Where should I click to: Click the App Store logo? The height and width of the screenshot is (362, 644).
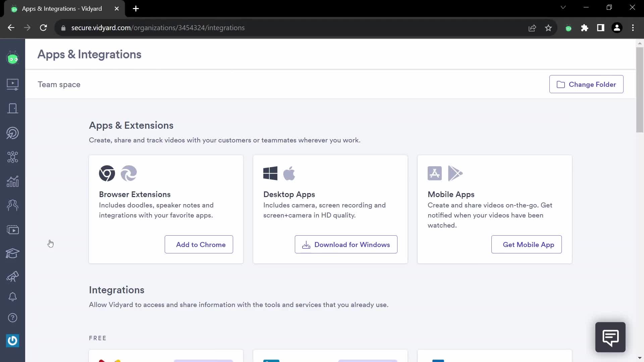pyautogui.click(x=435, y=173)
